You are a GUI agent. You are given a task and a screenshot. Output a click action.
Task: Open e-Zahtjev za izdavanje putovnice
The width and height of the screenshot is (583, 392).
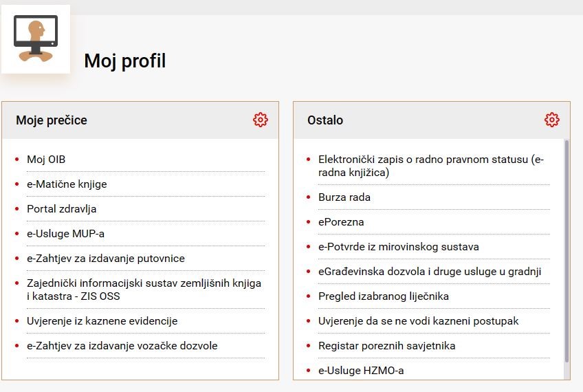tap(106, 259)
